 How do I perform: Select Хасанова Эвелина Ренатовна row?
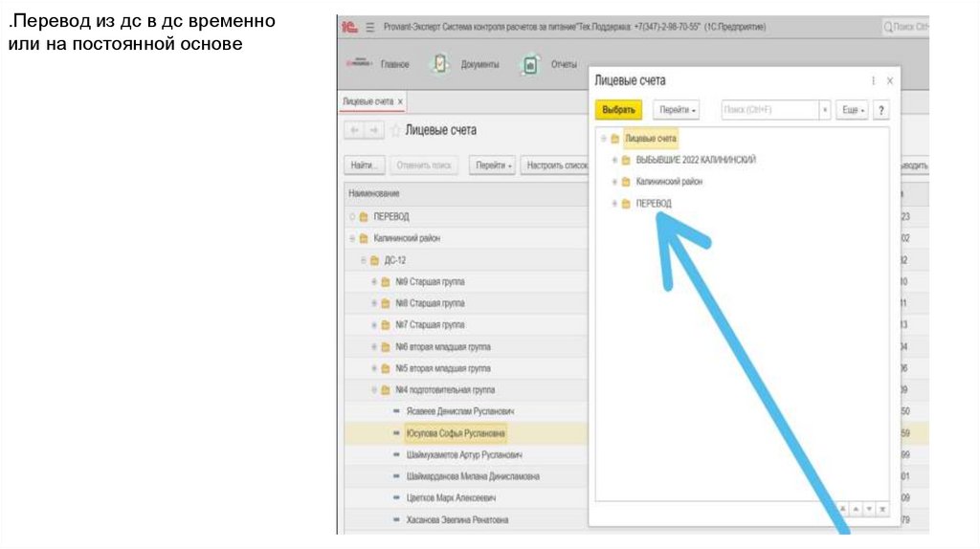(x=466, y=520)
